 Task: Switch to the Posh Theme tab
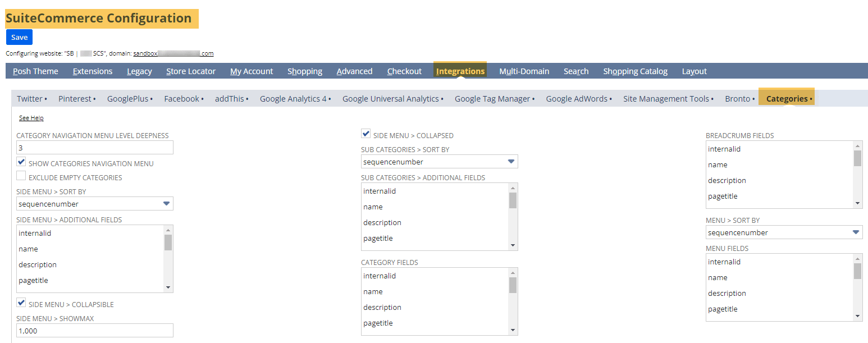point(35,71)
